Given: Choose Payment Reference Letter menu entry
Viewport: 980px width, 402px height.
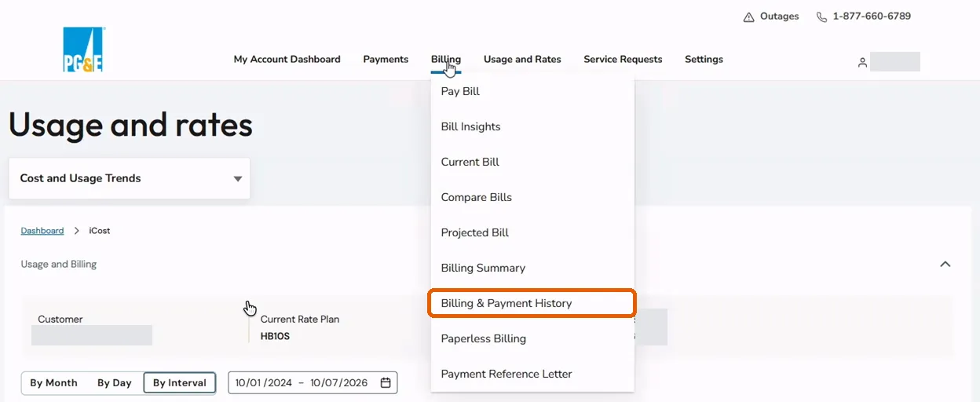Looking at the screenshot, I should 532,374.
